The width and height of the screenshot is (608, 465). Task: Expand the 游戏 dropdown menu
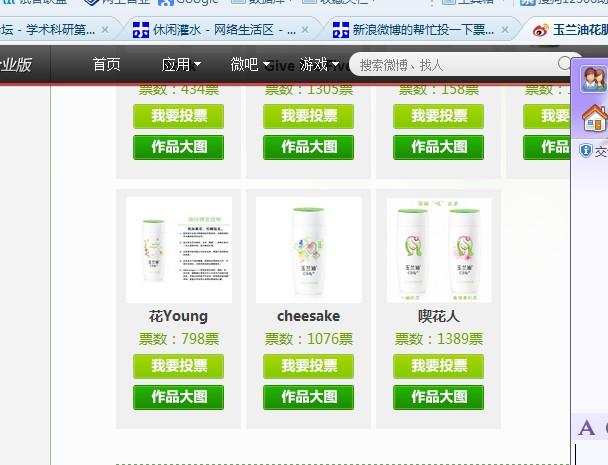point(319,64)
